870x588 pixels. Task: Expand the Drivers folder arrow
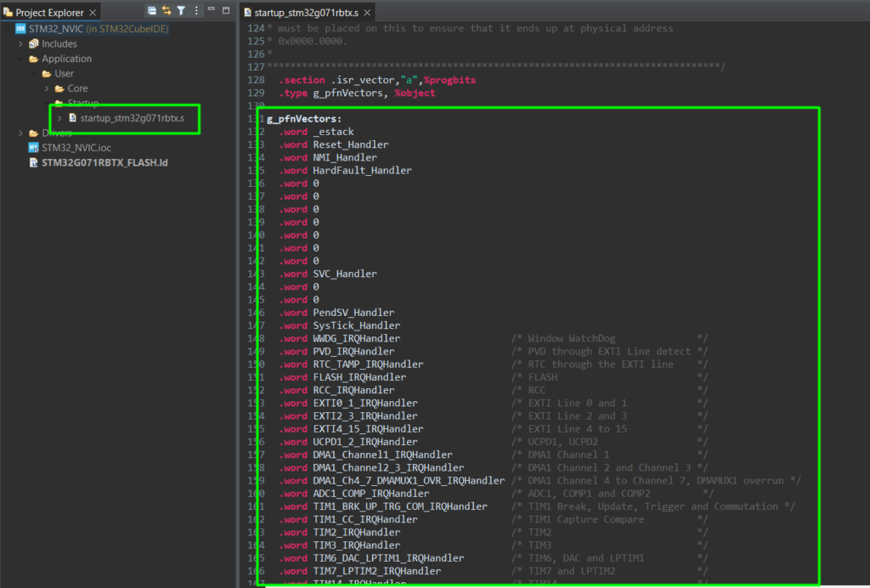[x=20, y=133]
